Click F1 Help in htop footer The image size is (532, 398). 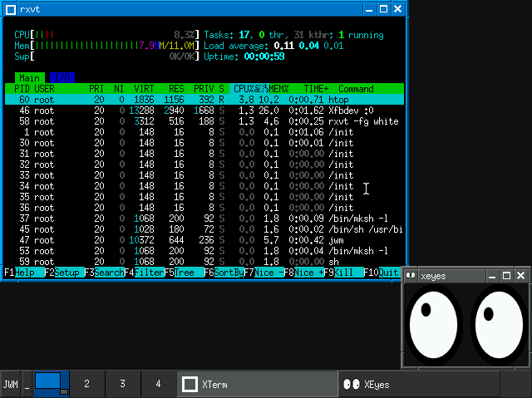click(x=24, y=273)
